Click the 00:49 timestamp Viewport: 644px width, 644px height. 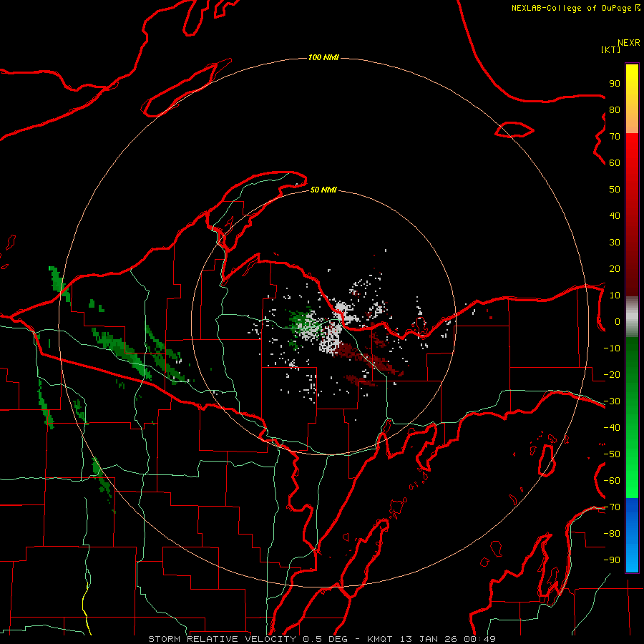click(479, 639)
